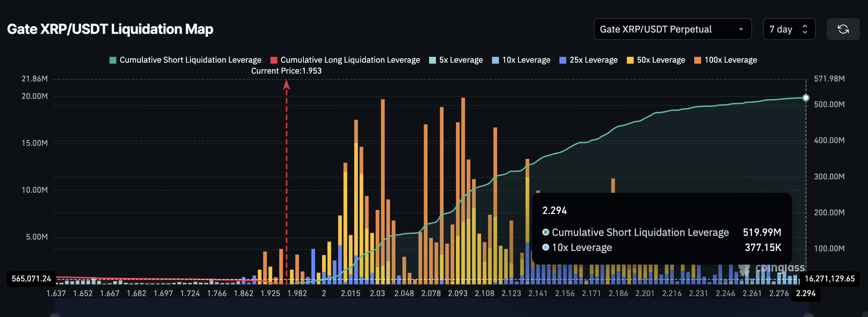
Task: Click the pair dropdown arrow caret
Action: (x=741, y=29)
